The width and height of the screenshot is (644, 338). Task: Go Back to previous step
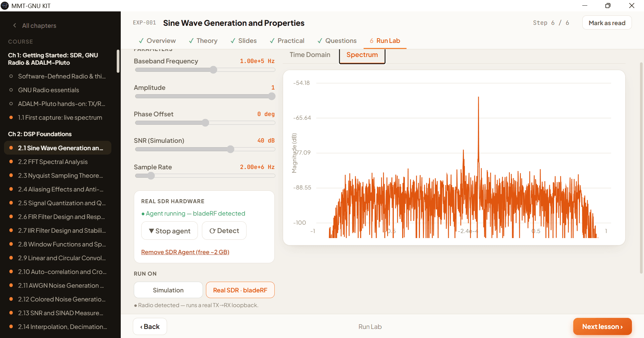point(150,327)
